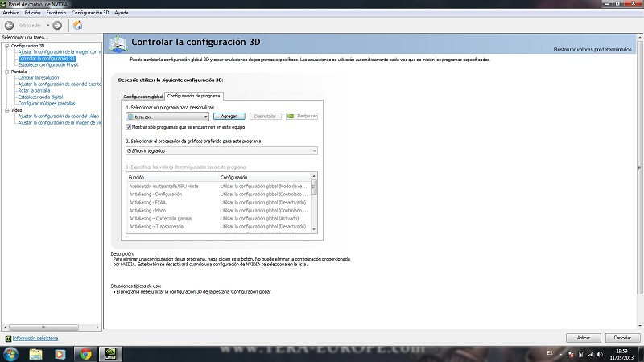Click the settings list scroll-up arrow

pos(314,176)
